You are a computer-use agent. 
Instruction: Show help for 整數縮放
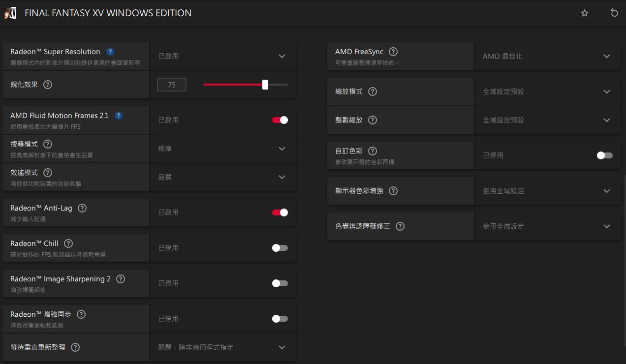[x=373, y=120]
